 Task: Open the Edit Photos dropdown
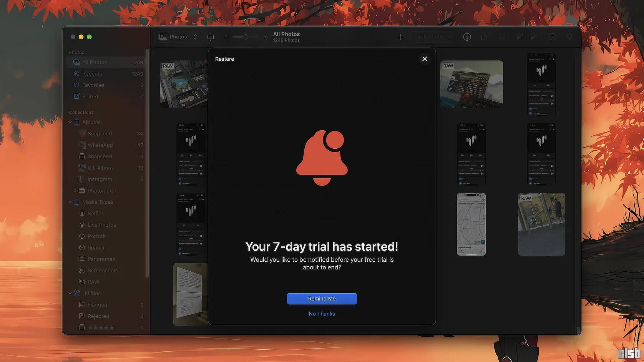click(x=433, y=37)
